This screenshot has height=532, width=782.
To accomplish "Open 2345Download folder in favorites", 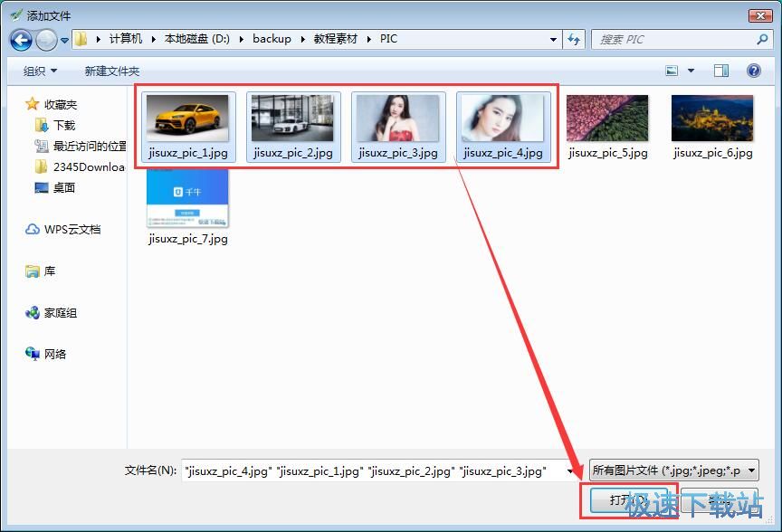I will [89, 167].
